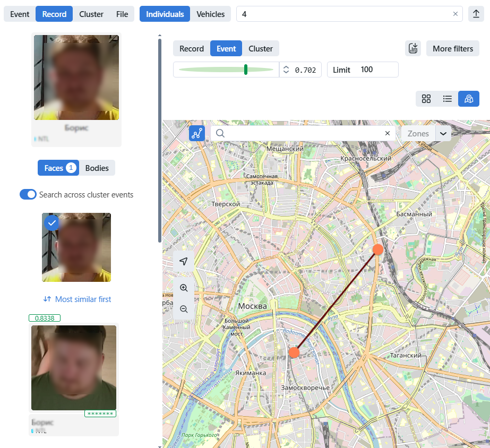Open the More filters panel
Image resolution: width=490 pixels, height=448 pixels.
pyautogui.click(x=452, y=48)
